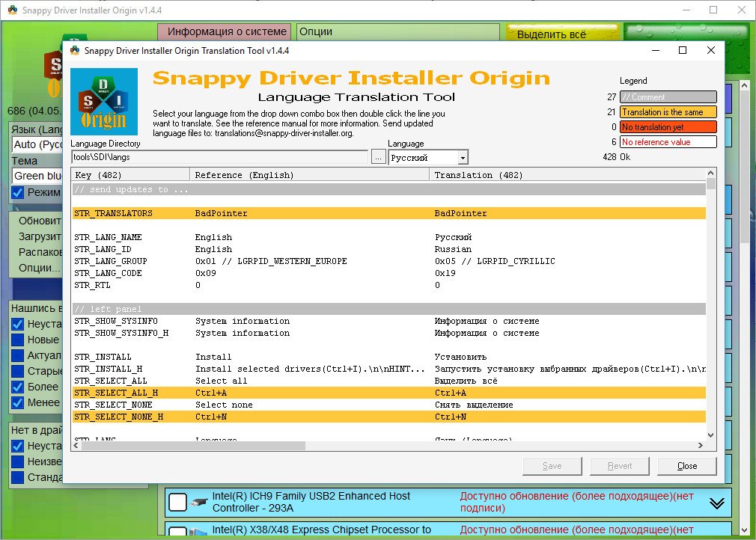The width and height of the screenshot is (756, 540).
Task: Click the USB device icon beside Intel ICH9 driver
Action: (199, 502)
